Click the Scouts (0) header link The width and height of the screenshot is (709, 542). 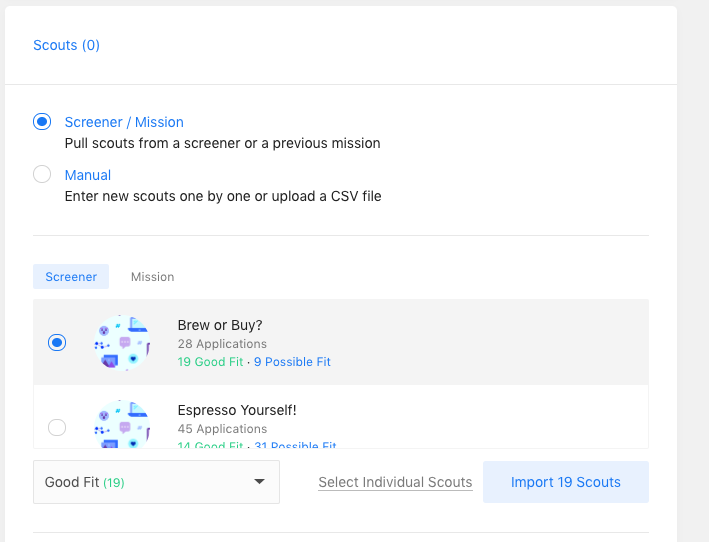pyautogui.click(x=66, y=45)
